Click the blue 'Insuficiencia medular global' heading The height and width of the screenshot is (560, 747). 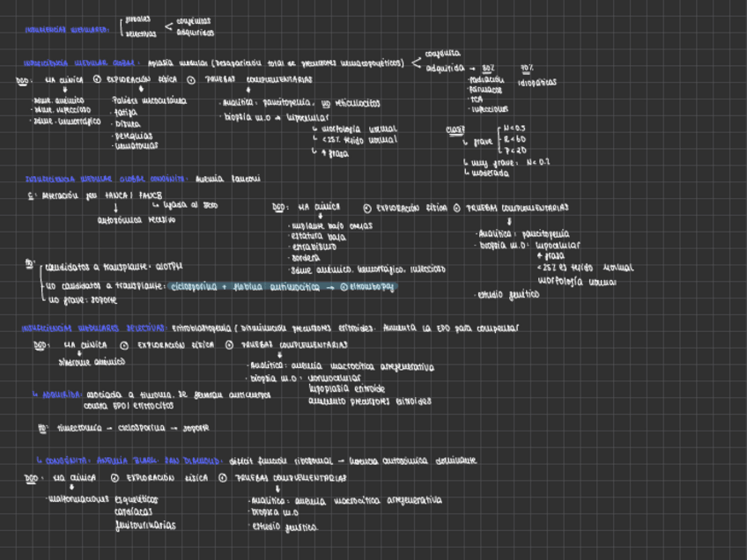point(80,63)
